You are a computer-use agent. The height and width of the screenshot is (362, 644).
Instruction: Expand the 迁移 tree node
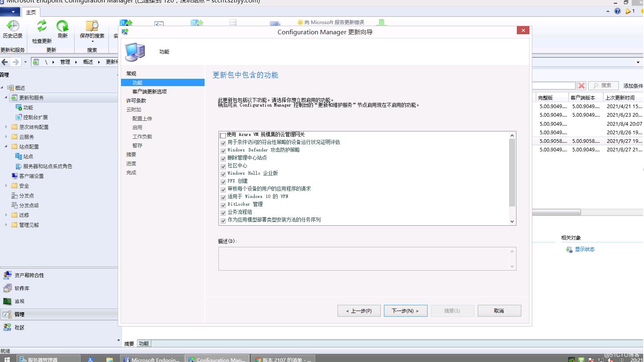point(6,215)
